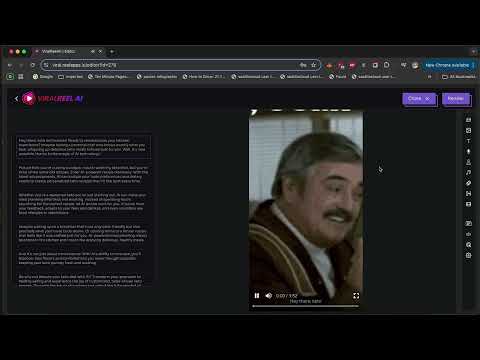
Task: Select the first script paragraph text box
Action: (83, 147)
